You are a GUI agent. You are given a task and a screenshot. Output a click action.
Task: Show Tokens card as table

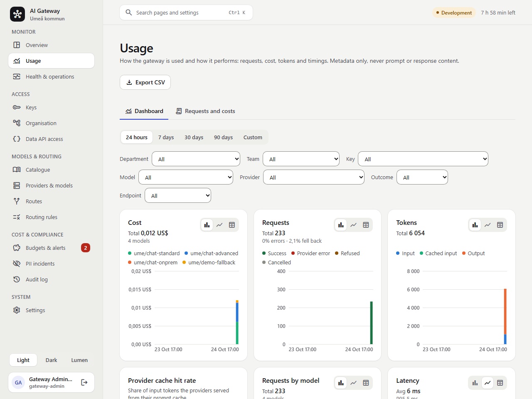pos(500,225)
